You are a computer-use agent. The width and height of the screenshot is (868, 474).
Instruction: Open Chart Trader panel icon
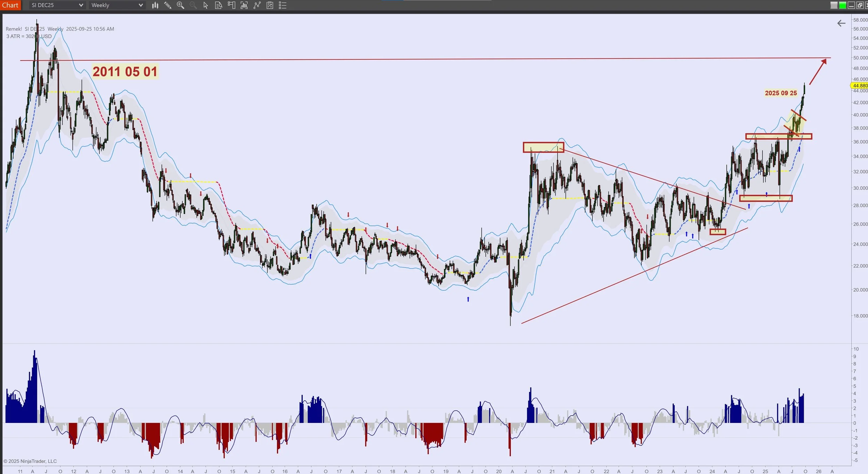coord(231,5)
